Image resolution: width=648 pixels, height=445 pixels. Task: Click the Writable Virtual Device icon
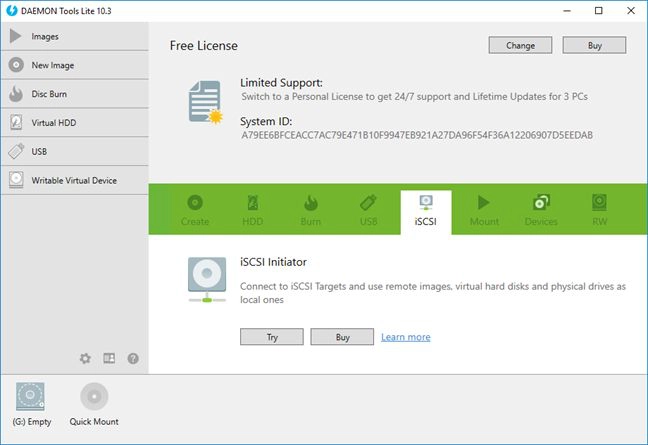point(16,180)
